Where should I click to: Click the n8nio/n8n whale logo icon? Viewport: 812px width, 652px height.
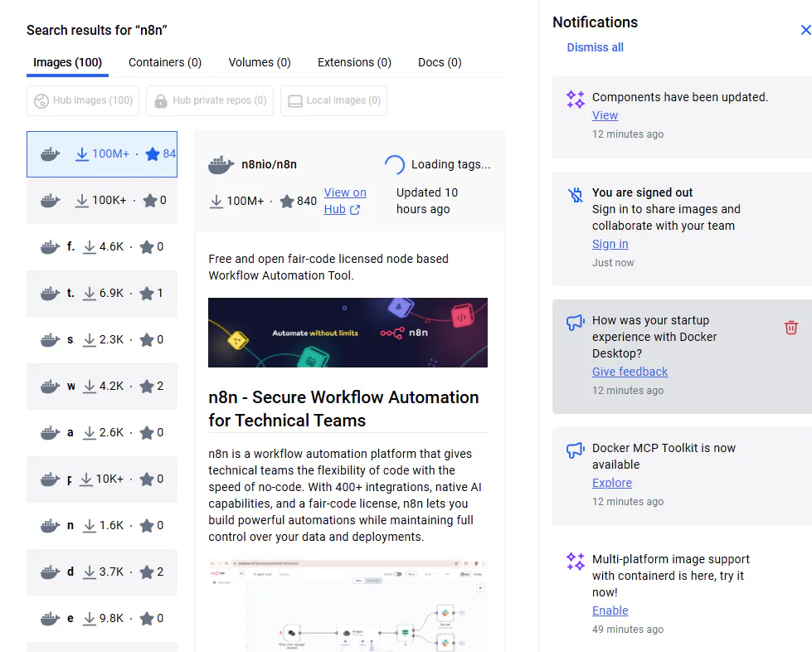click(x=221, y=163)
